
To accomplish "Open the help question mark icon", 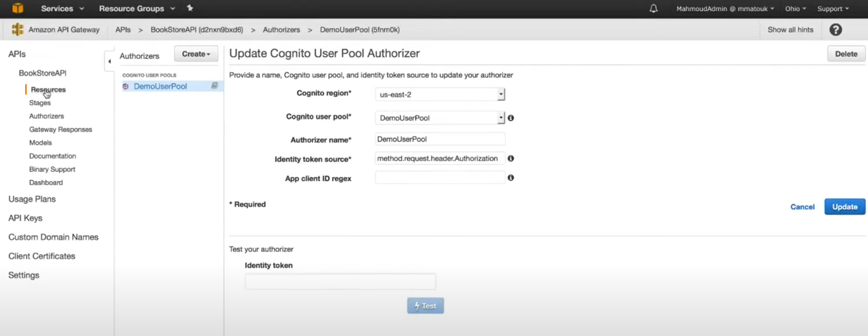I will 835,29.
